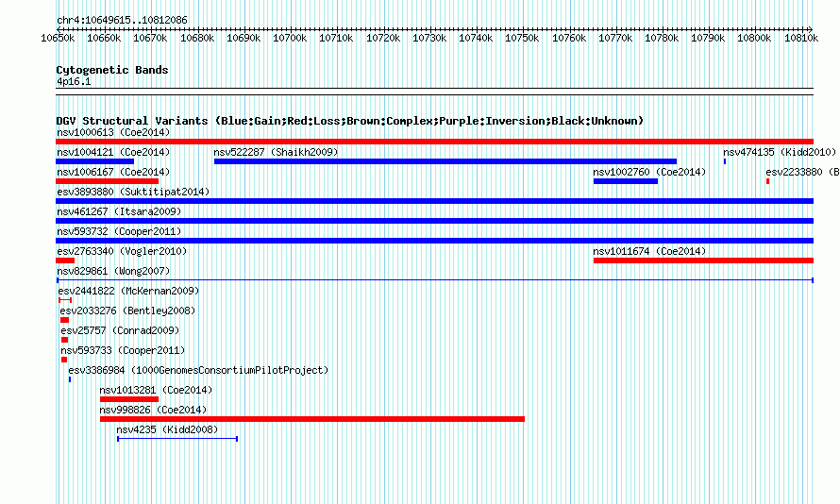Click the 10750k ruler tick label
Image resolution: width=840 pixels, height=504 pixels.
(522, 38)
